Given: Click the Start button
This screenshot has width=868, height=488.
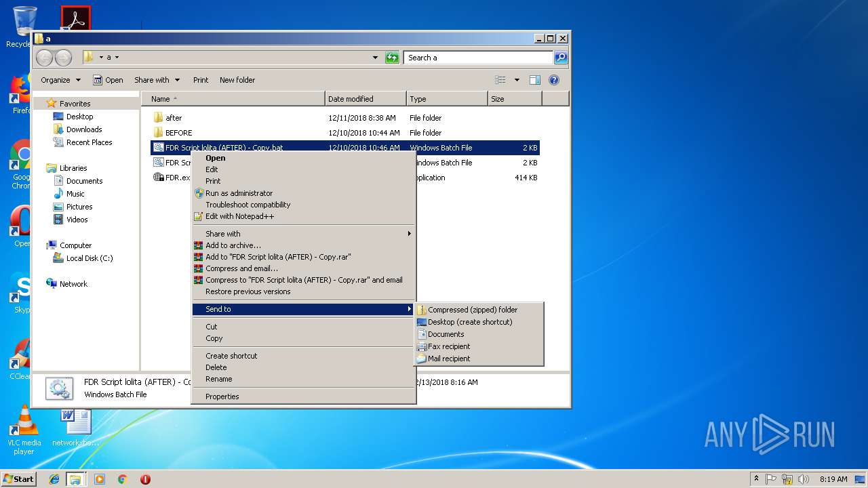Looking at the screenshot, I should pyautogui.click(x=19, y=479).
